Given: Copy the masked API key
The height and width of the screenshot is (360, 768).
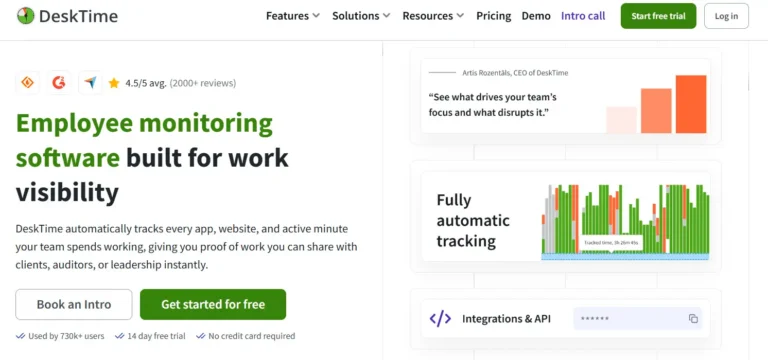Looking at the screenshot, I should tap(693, 319).
